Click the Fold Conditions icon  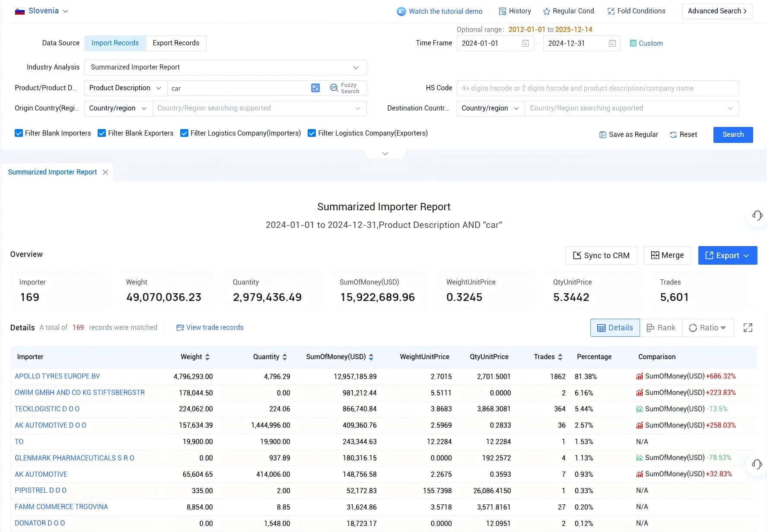pos(611,12)
